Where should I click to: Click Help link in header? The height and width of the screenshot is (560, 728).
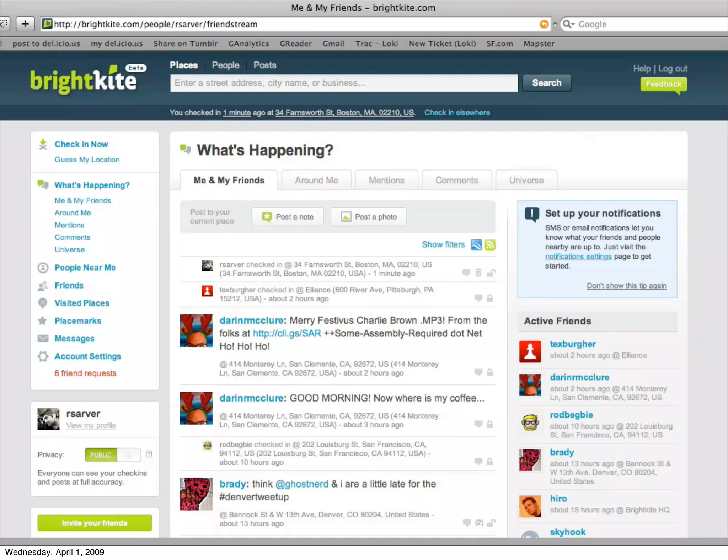pos(642,69)
